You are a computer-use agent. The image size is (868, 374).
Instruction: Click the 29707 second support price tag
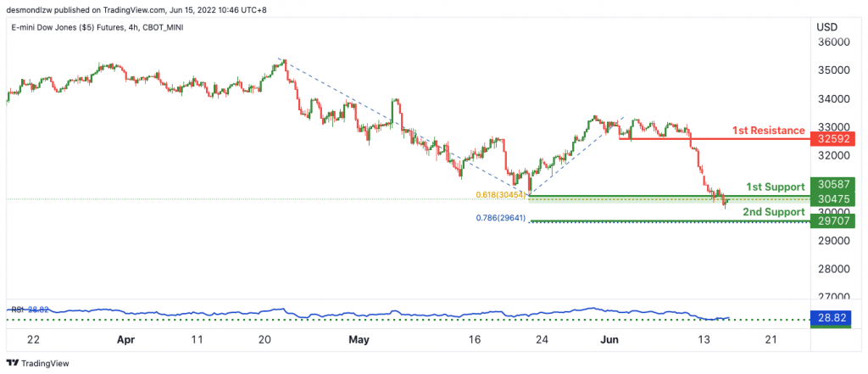[832, 221]
